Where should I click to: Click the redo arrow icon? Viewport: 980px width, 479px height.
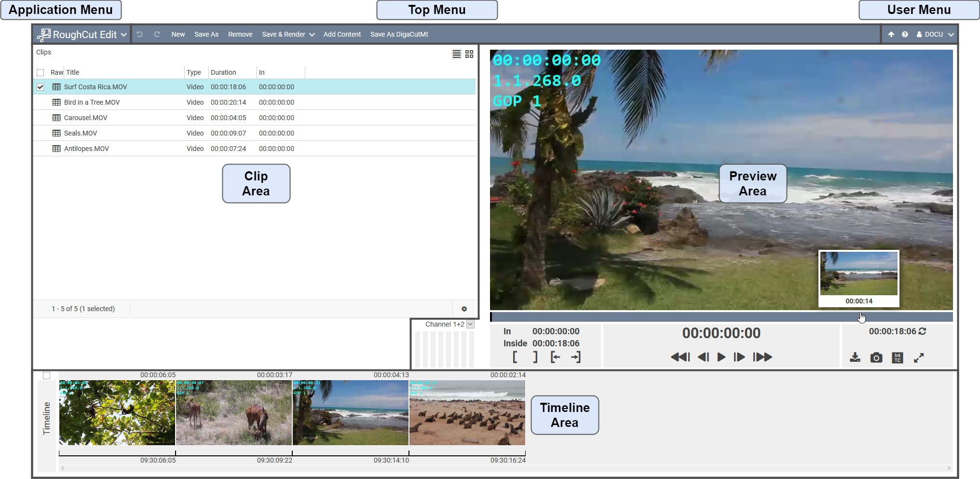tap(157, 34)
